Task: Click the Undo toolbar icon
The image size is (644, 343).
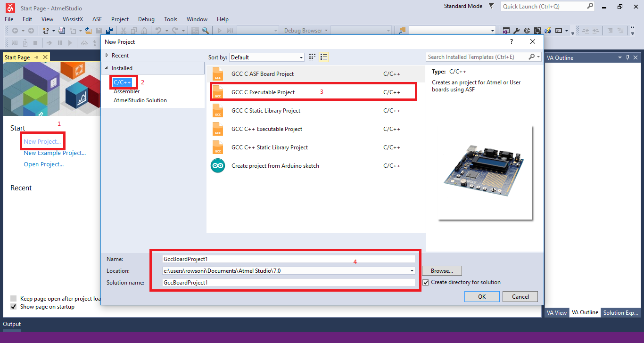Action: tap(159, 30)
